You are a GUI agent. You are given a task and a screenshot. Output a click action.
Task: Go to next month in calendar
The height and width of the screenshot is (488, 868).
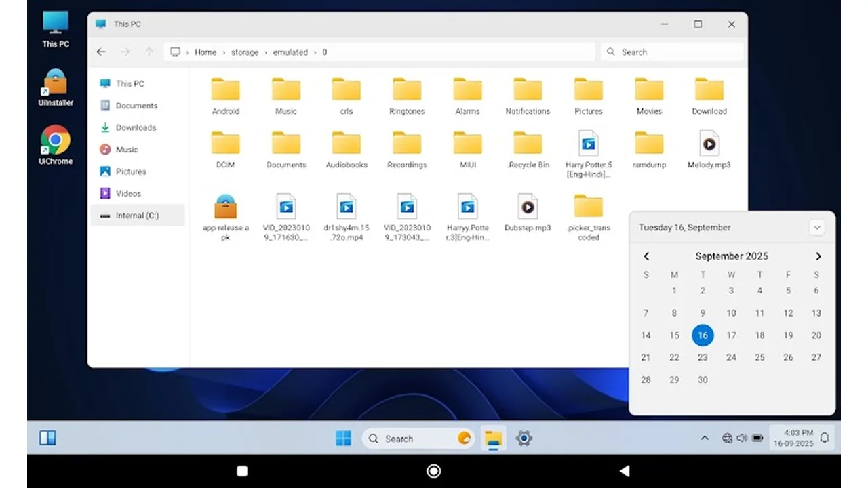pos(818,256)
